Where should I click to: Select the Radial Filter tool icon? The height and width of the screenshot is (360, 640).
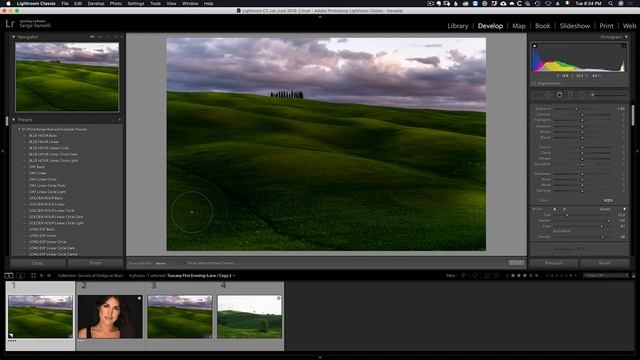point(581,95)
